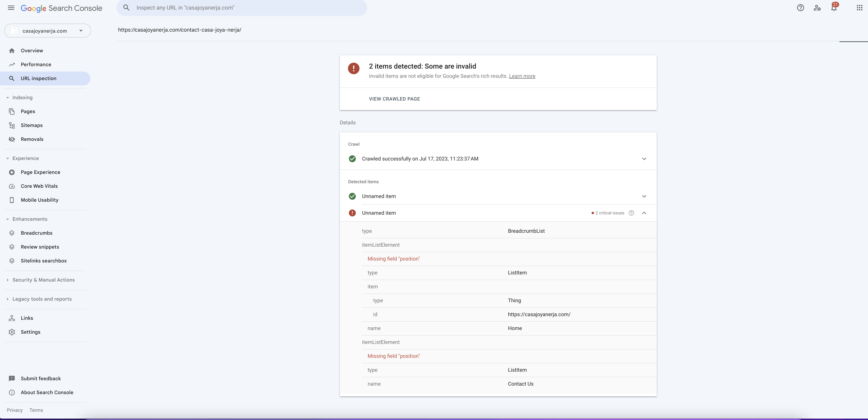The width and height of the screenshot is (868, 420).
Task: Click Submit feedback label
Action: click(41, 378)
